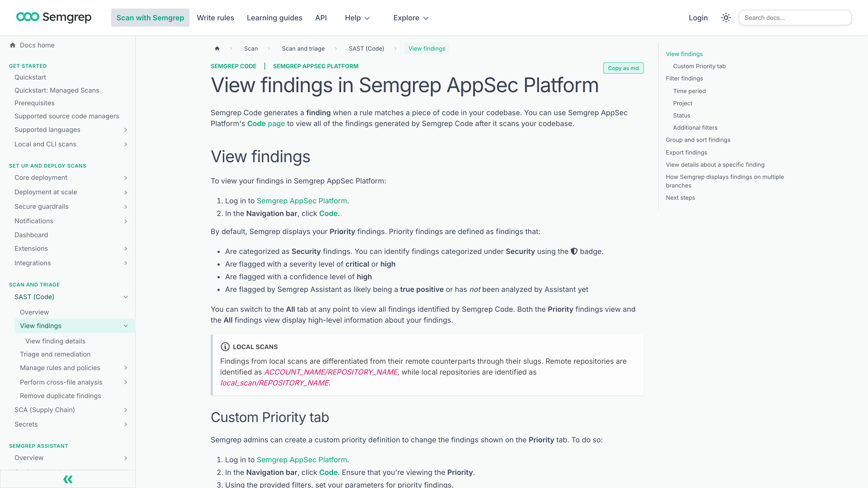Open the Code page link
The height and width of the screenshot is (488, 868).
(266, 124)
